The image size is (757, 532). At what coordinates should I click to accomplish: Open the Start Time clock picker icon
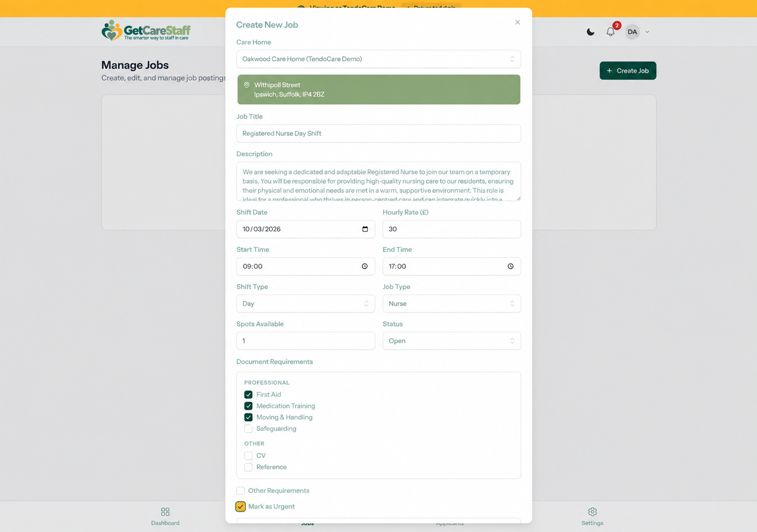tap(365, 266)
